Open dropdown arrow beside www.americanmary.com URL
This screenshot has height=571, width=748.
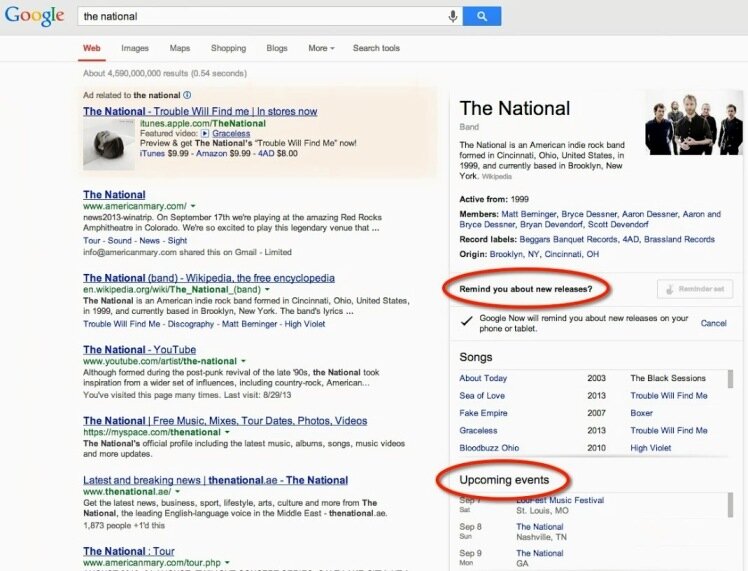pos(194,206)
